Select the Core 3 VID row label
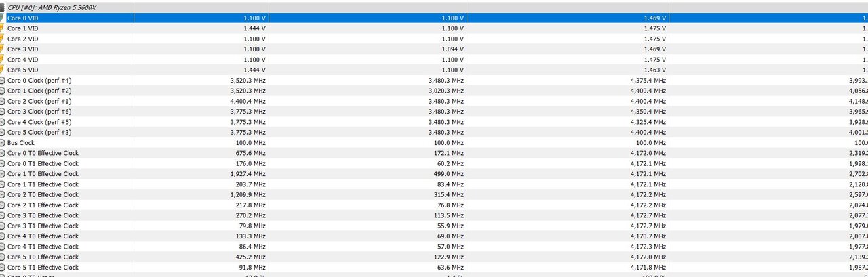The height and width of the screenshot is (277, 868). 23,49
